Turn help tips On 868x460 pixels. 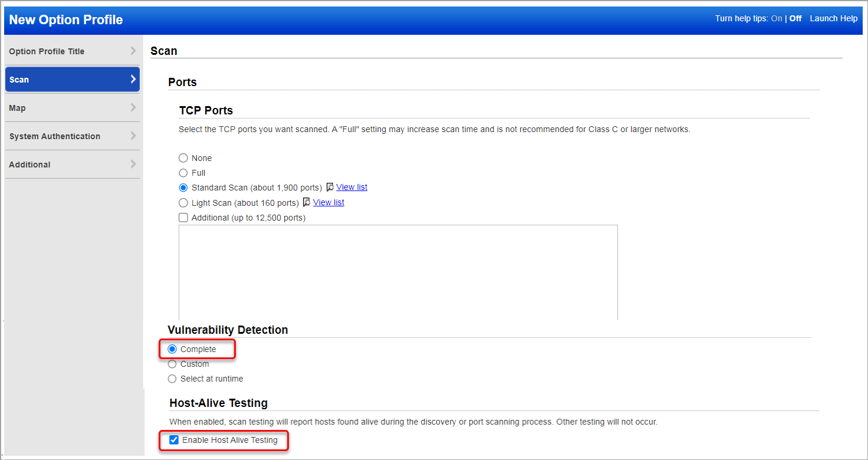coord(777,18)
